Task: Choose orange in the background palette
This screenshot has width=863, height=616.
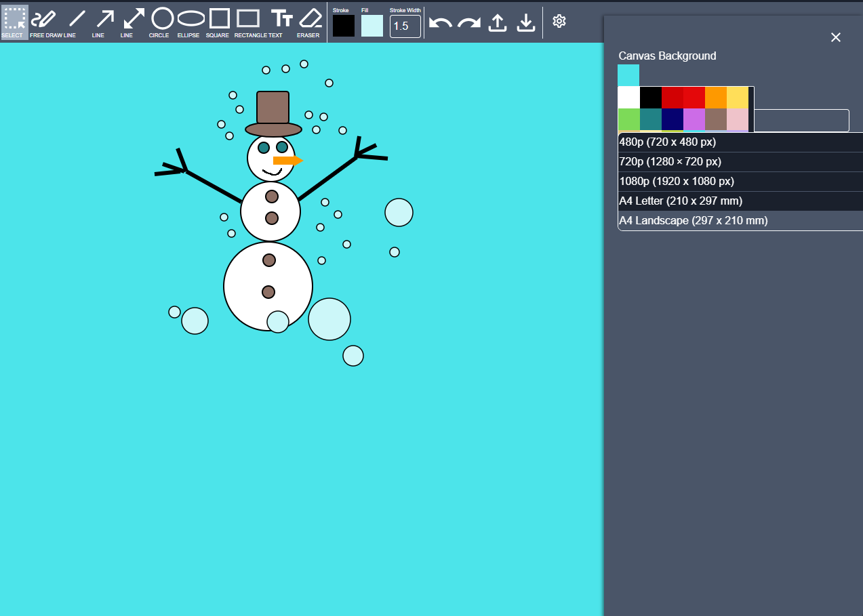Action: point(716,98)
